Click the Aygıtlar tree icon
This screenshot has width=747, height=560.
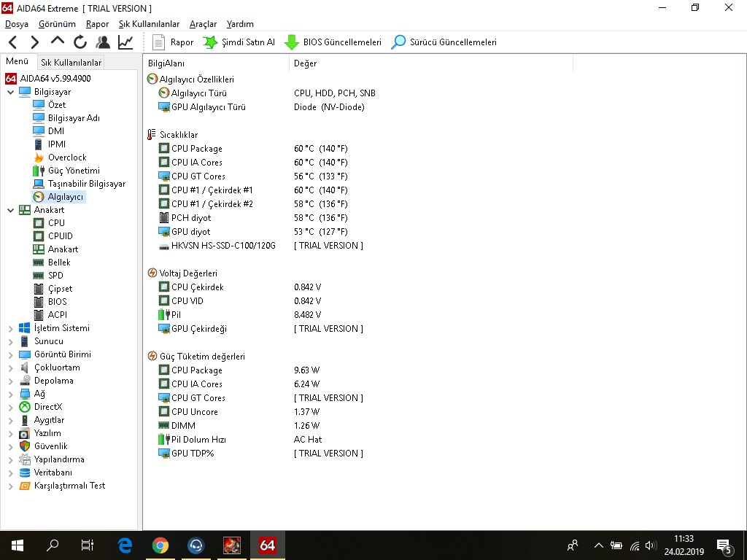pyautogui.click(x=24, y=421)
